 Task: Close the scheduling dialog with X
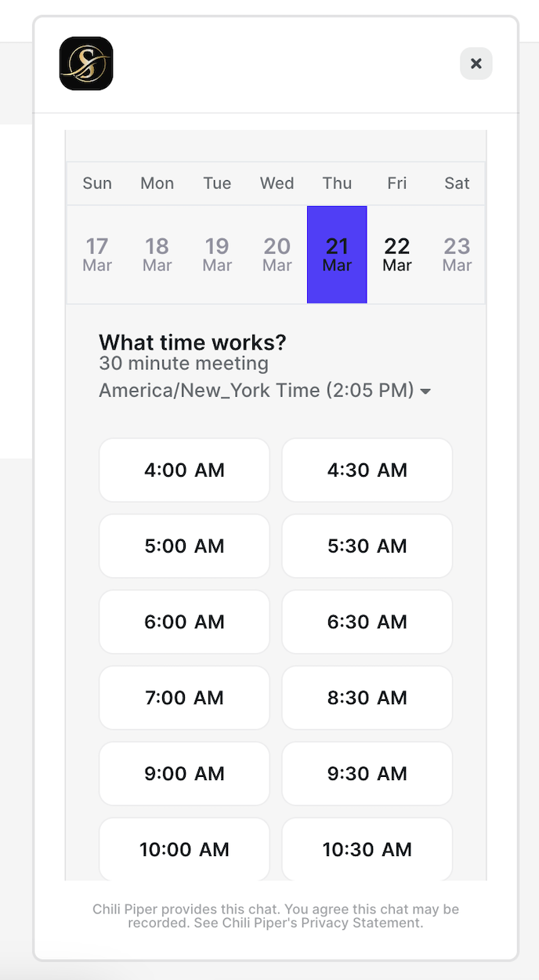[x=476, y=64]
